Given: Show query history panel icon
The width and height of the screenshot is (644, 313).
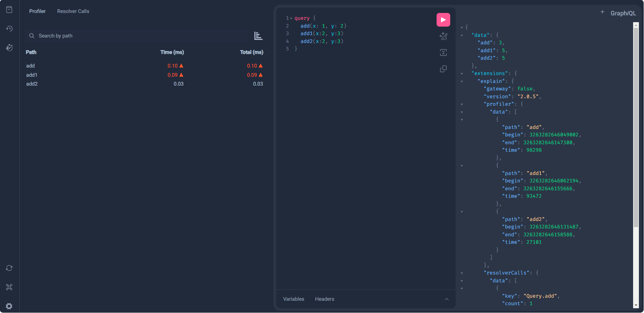Looking at the screenshot, I should [9, 29].
